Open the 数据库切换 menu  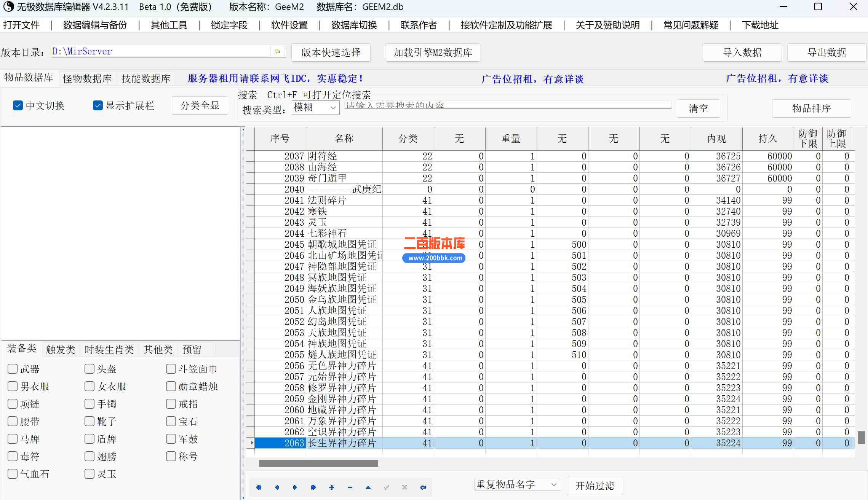pos(354,25)
